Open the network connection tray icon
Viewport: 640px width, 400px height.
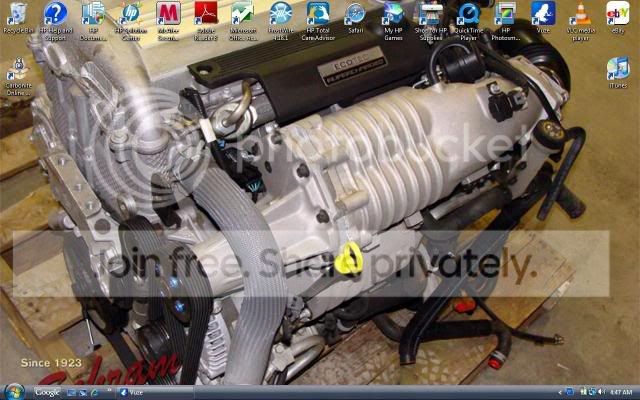(x=592, y=393)
